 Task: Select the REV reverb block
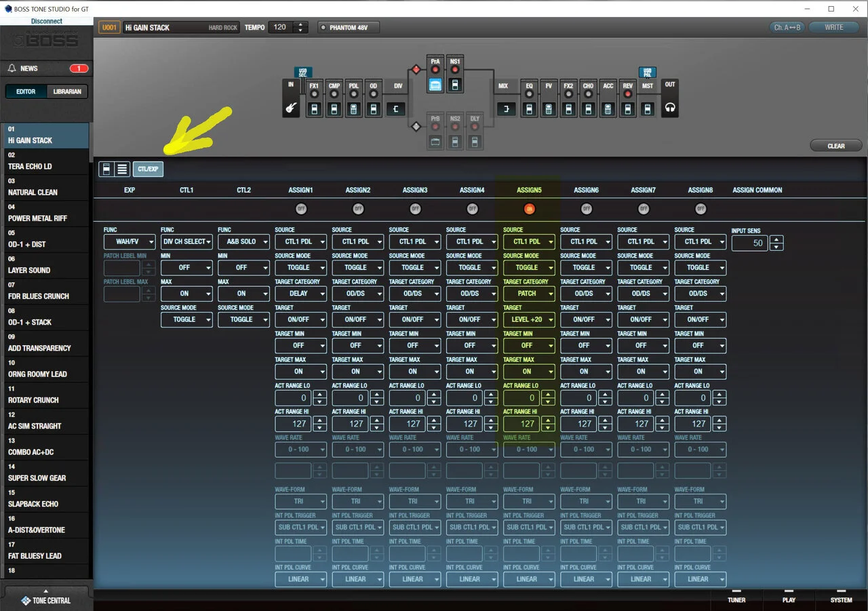point(627,109)
